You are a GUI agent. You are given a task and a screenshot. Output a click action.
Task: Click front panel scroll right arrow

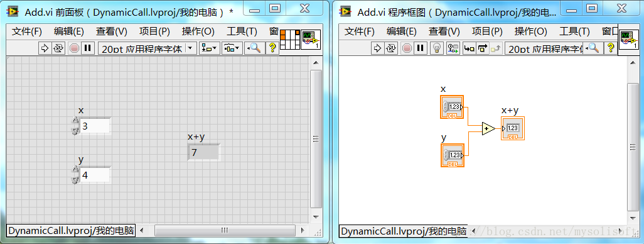(x=303, y=230)
